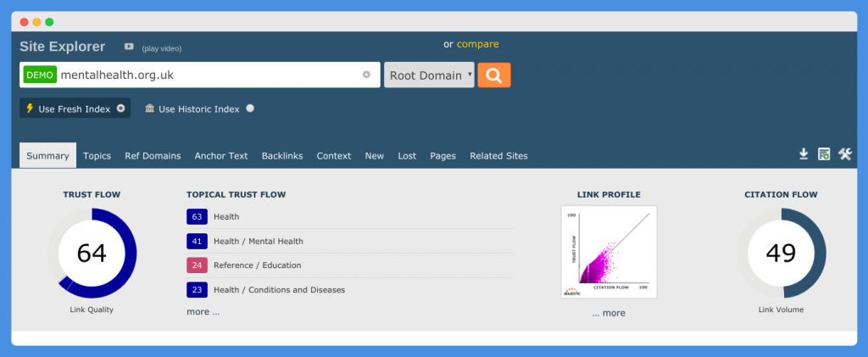Screen dimensions: 868x357
Task: Click the Site Explorer heading
Action: (63, 47)
